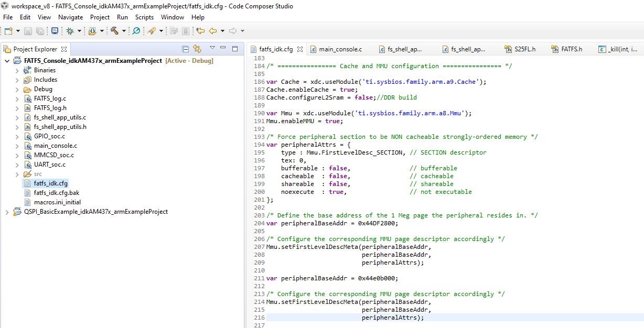The height and width of the screenshot is (328, 644).
Task: Open the View menu
Action: [x=45, y=17]
